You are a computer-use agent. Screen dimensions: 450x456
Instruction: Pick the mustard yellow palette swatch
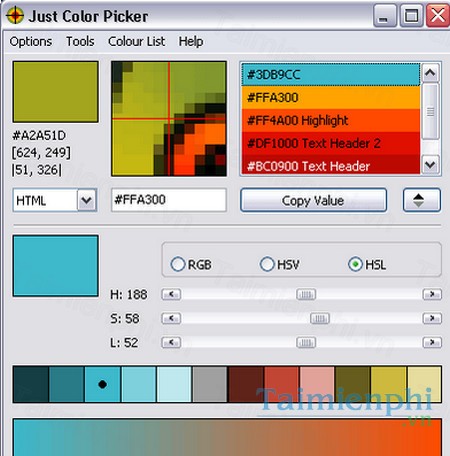[x=389, y=384]
